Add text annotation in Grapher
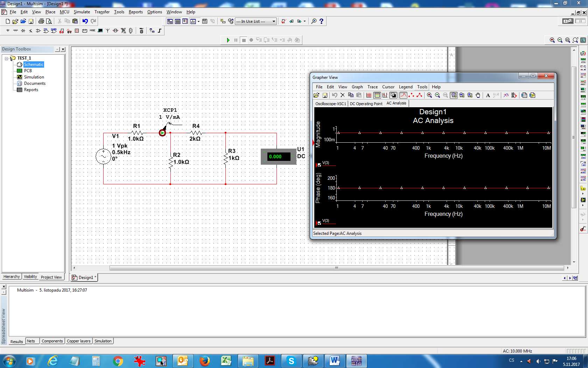 [x=488, y=95]
